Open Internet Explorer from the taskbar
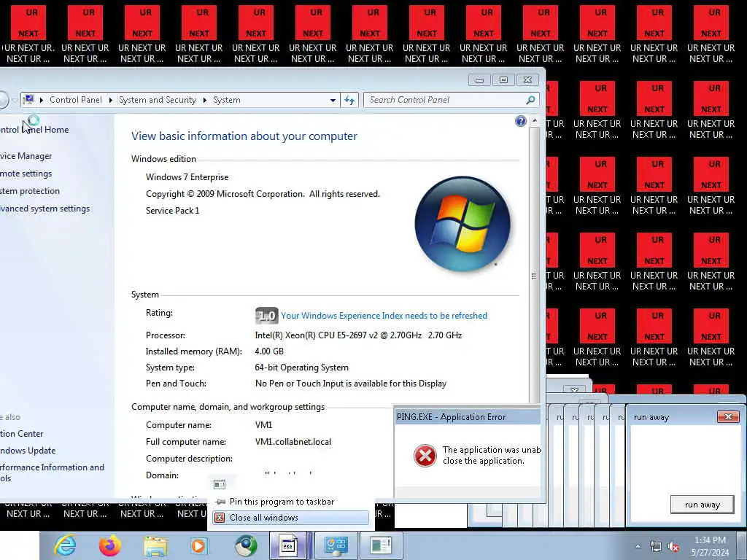Image resolution: width=747 pixels, height=560 pixels. [65, 545]
